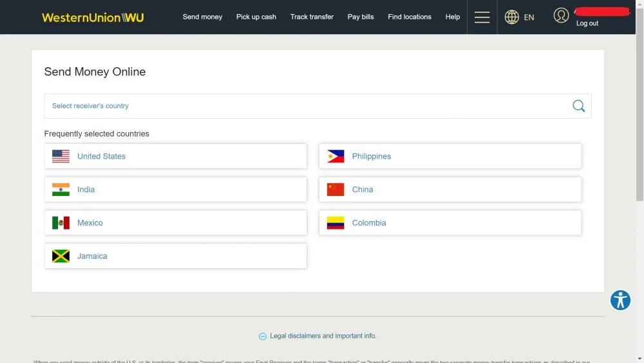
Task: Click Frequently selected countries label
Action: (x=97, y=133)
